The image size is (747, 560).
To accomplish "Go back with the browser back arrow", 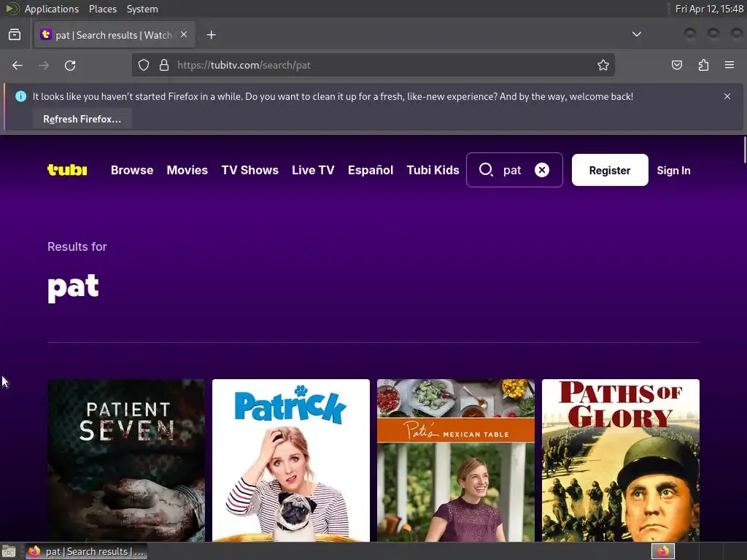I will point(18,65).
